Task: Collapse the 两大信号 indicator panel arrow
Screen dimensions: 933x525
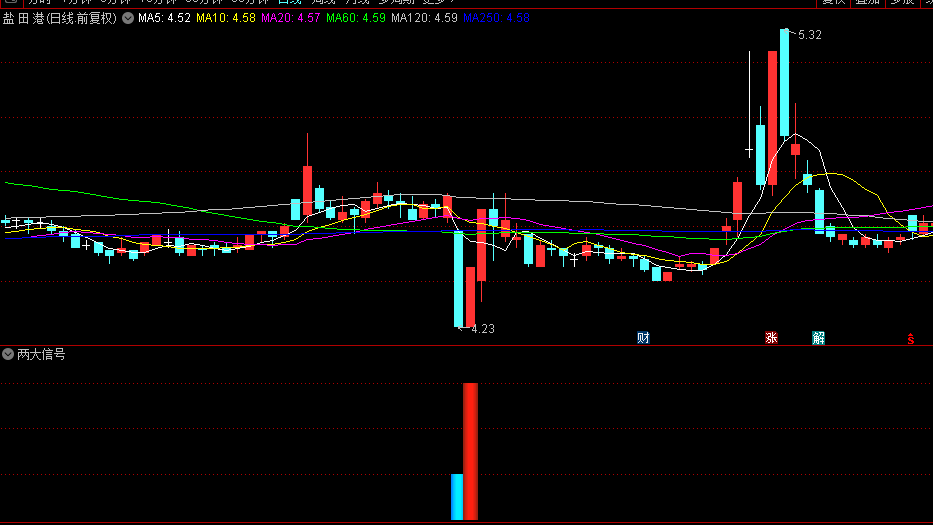Action: (x=8, y=354)
